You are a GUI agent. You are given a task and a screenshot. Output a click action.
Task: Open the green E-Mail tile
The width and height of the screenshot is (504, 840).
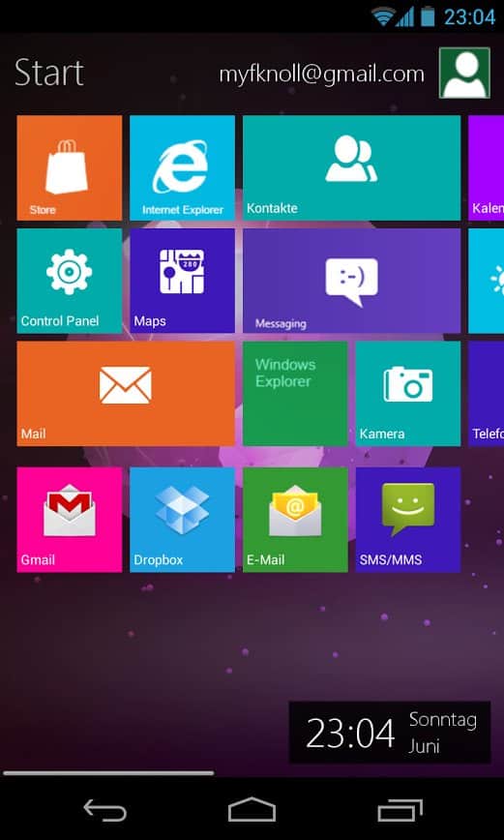[295, 520]
